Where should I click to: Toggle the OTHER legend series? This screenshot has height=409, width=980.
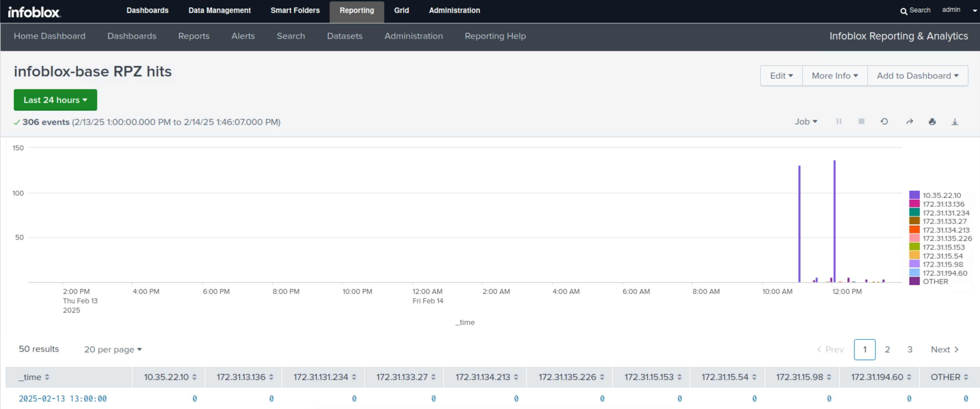tap(935, 281)
